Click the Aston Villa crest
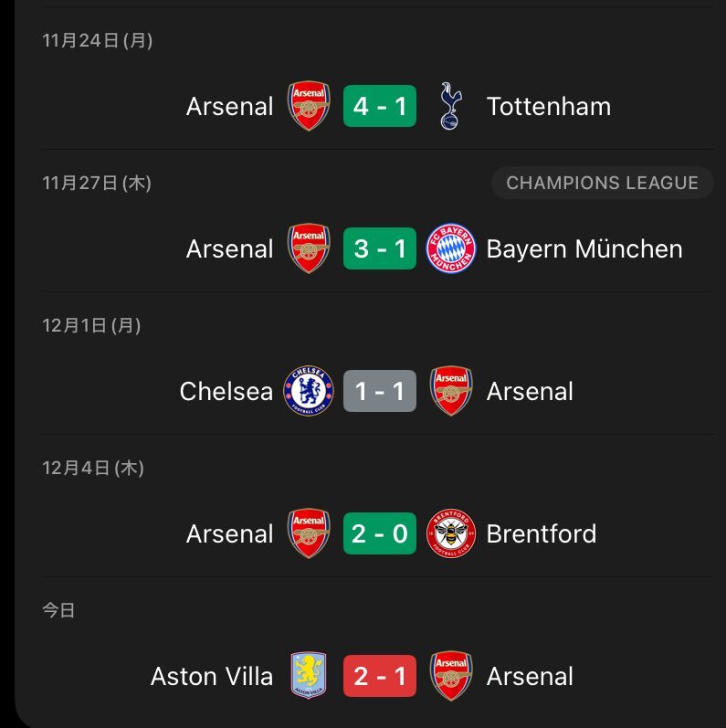This screenshot has height=728, width=726. click(x=309, y=676)
